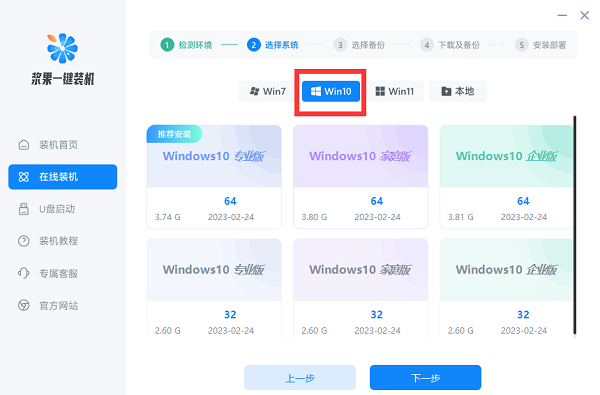Click step 1 green circle icon
Screen dimensions: 600x395
tap(167, 45)
